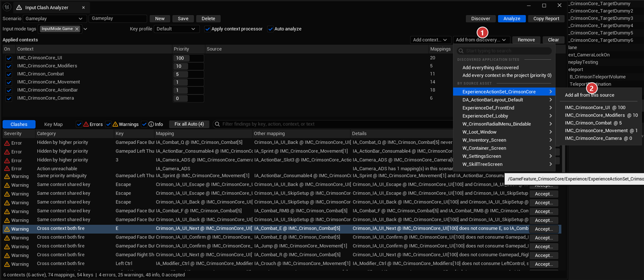Viewport: 644px width, 280px height.
Task: Click the red error icon beside Errors filter
Action: (x=86, y=124)
